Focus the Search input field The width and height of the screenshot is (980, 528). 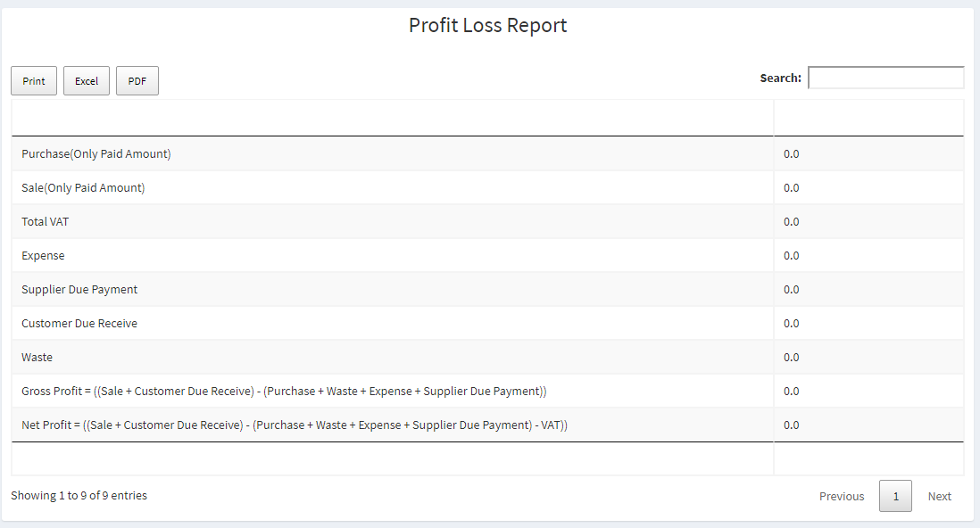tap(885, 78)
